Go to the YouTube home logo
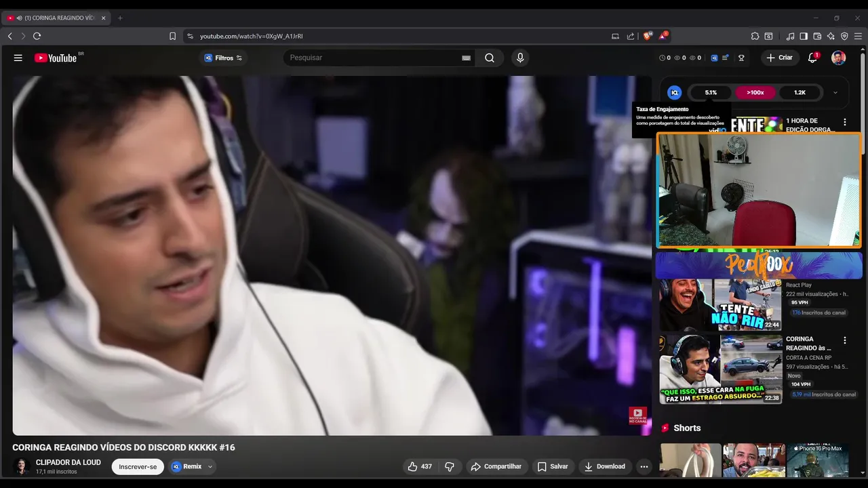This screenshot has height=488, width=868. point(56,58)
